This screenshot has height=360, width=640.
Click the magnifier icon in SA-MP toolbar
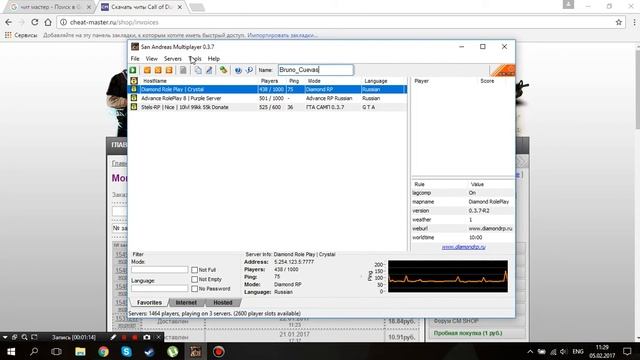point(249,70)
